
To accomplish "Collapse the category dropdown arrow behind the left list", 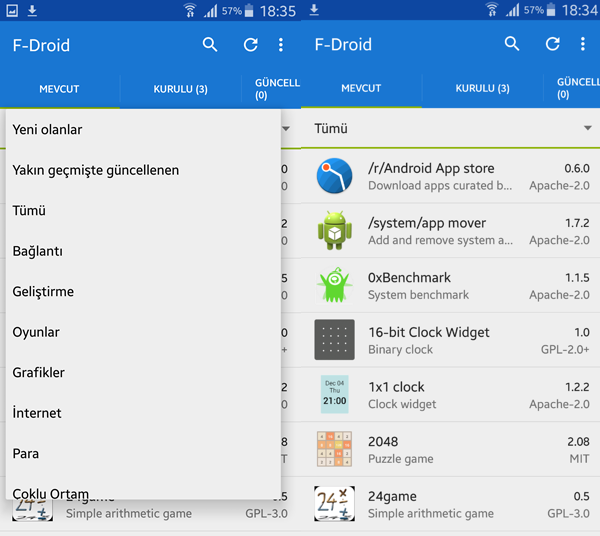I will tap(286, 129).
